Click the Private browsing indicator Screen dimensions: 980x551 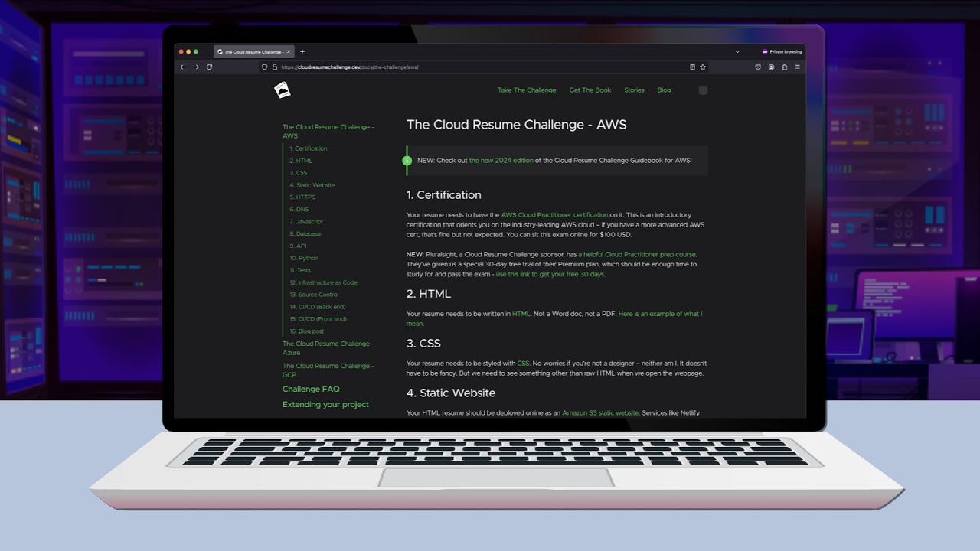pos(782,51)
